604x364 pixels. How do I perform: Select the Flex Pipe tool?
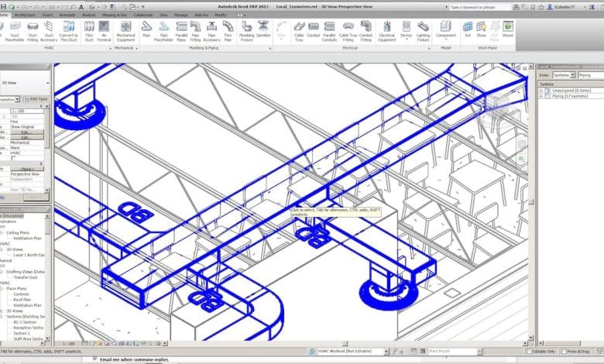click(x=228, y=32)
